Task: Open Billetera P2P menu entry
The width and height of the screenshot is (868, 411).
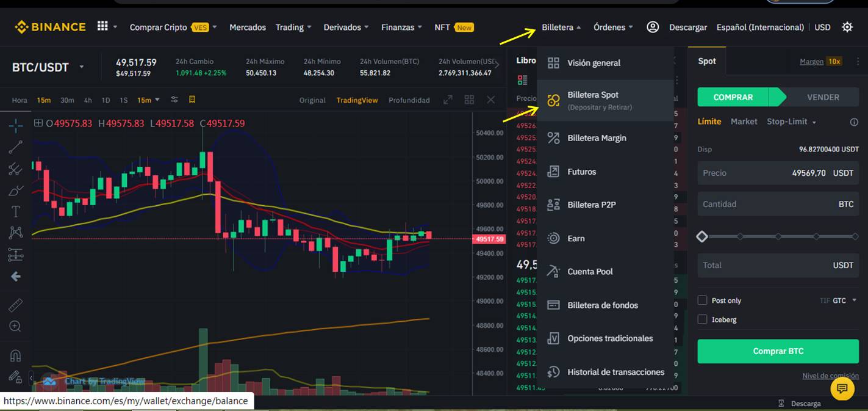Action: [605, 205]
